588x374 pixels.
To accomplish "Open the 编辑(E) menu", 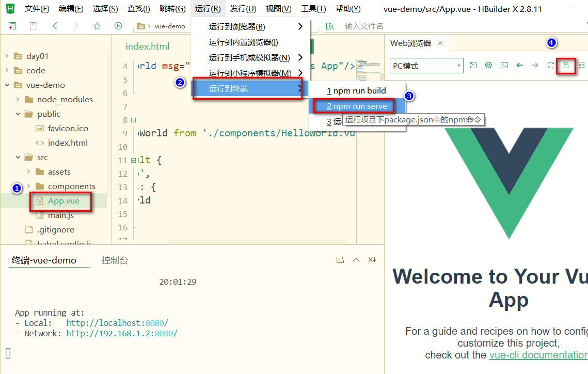I will click(71, 9).
